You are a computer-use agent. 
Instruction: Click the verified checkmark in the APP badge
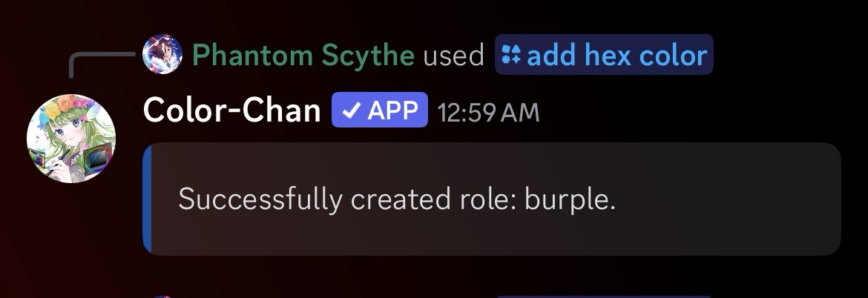coord(352,110)
